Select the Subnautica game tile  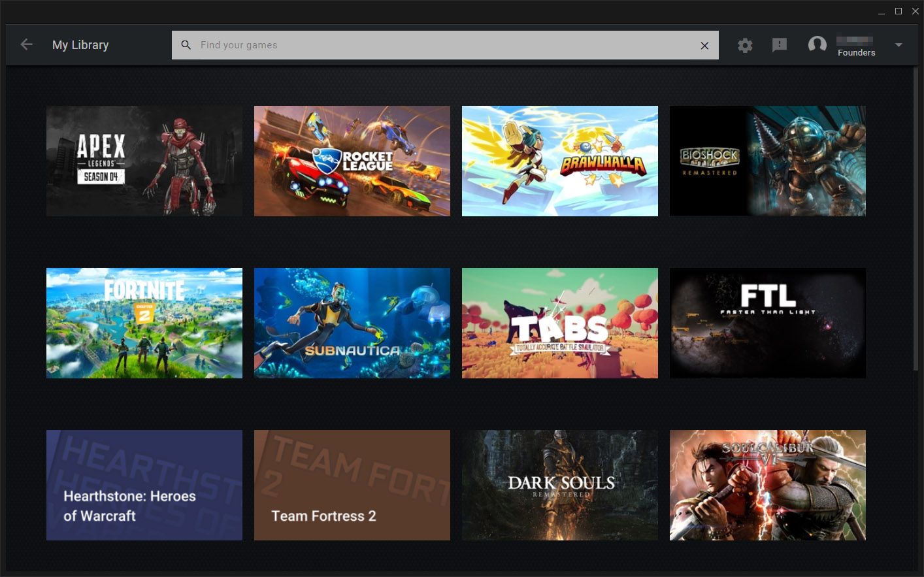coord(352,323)
